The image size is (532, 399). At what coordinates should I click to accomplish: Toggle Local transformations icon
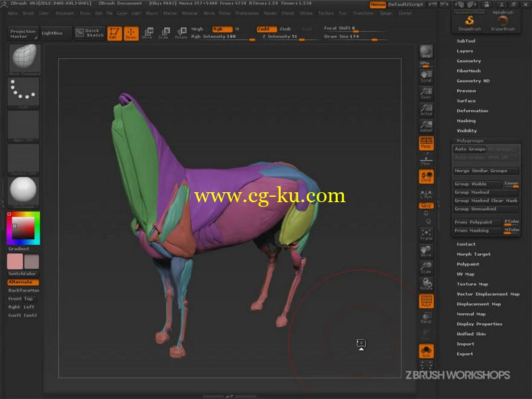426,176
